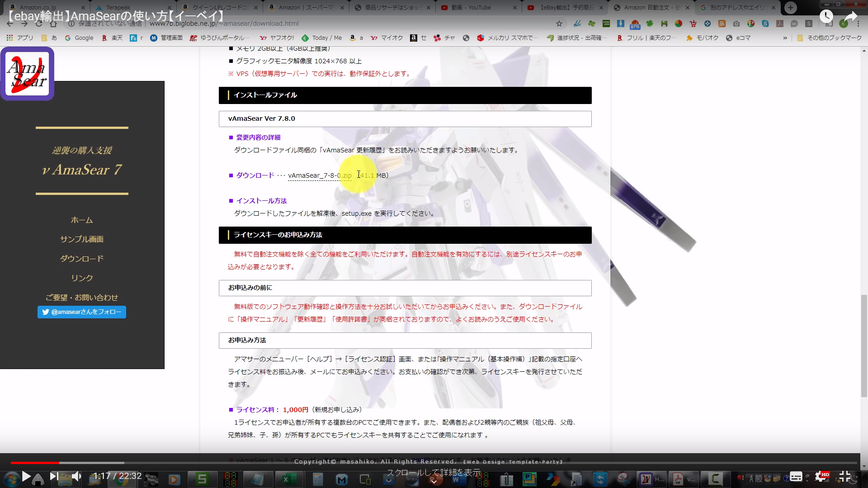Click the Share arrow icon

851,17
